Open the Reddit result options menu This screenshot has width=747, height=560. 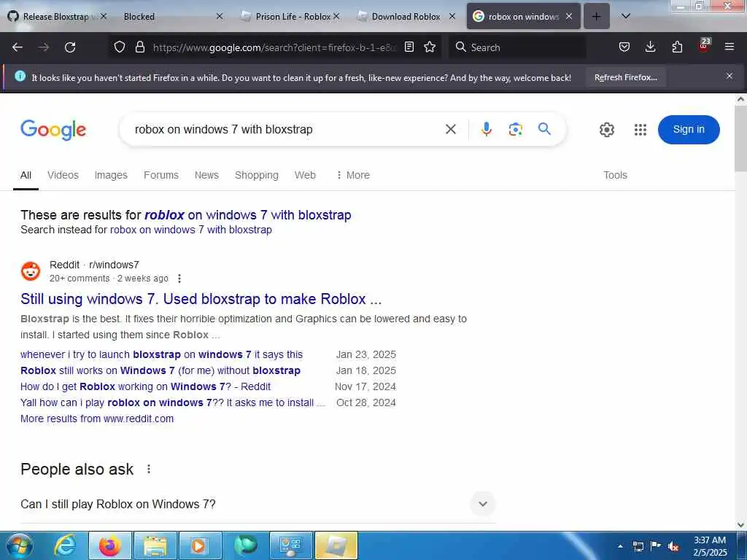[x=179, y=278]
